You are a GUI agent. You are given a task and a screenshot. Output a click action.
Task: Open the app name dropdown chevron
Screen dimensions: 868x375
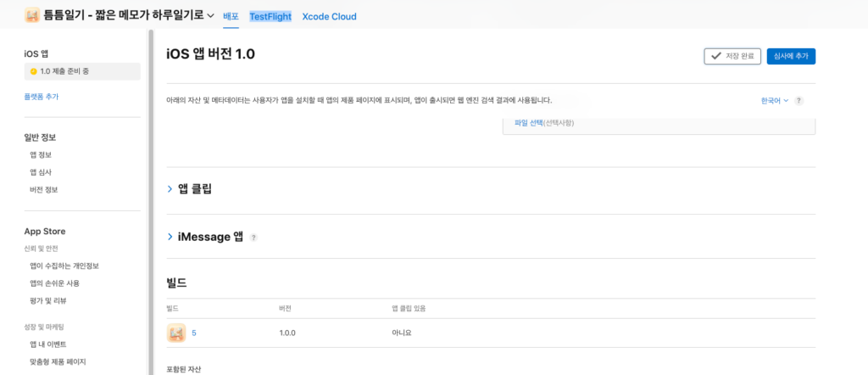(x=210, y=16)
